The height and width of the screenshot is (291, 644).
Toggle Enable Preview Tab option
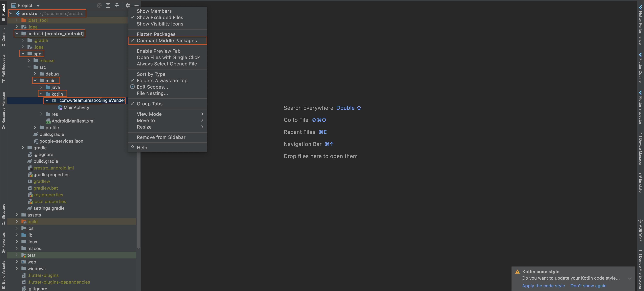(167, 51)
